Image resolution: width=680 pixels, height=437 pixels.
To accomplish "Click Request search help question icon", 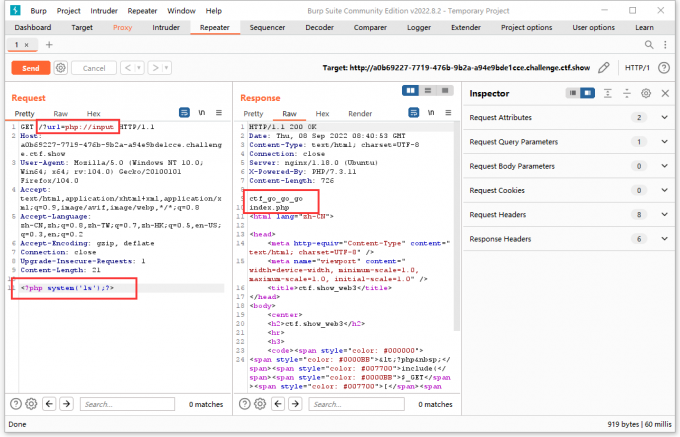I will coord(16,404).
